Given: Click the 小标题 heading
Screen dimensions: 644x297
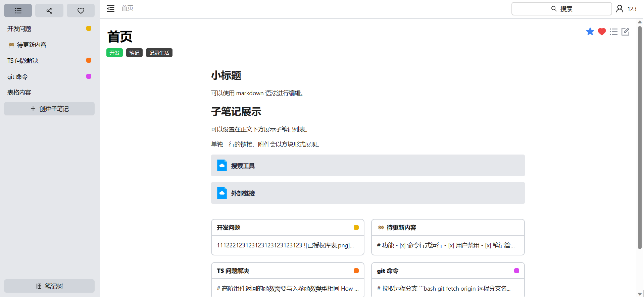Looking at the screenshot, I should [226, 75].
